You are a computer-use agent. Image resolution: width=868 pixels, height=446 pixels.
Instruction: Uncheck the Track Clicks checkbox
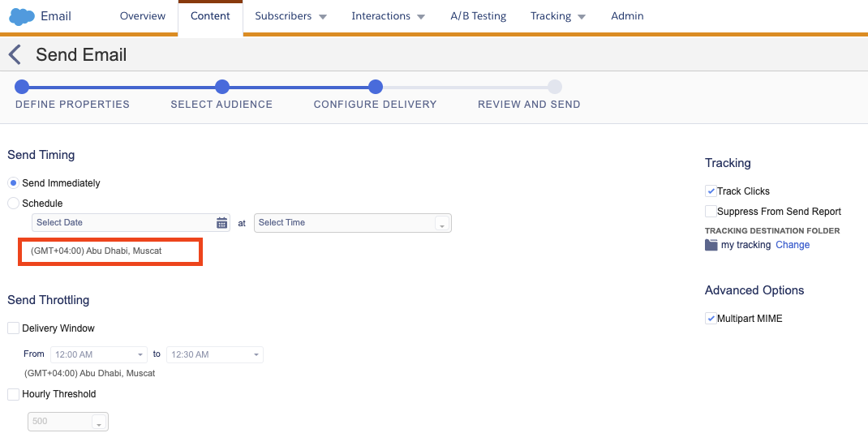(711, 191)
